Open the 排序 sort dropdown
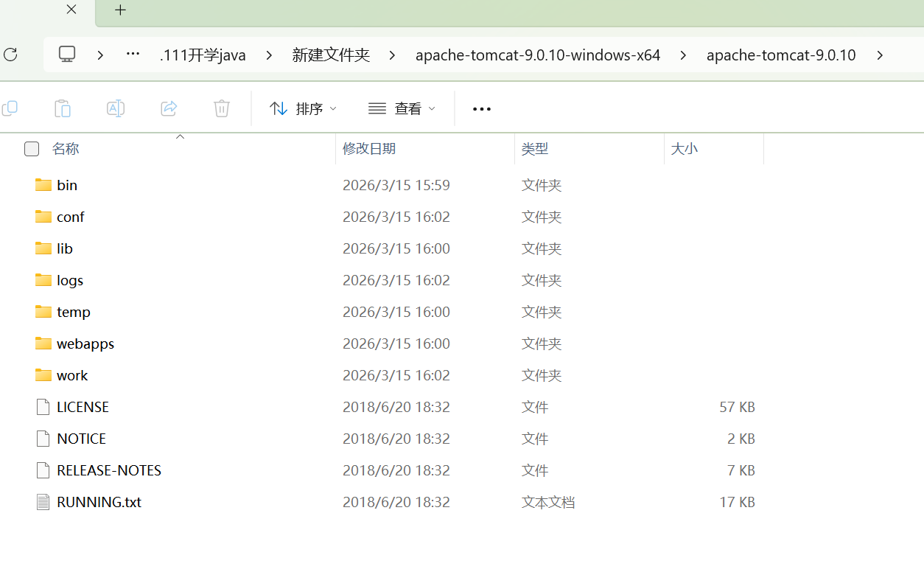 tap(303, 109)
